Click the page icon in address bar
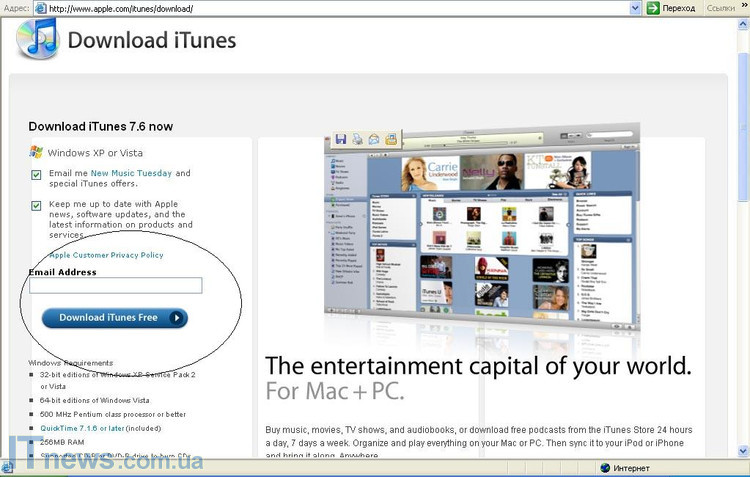Viewport: 750px width, 477px height. click(x=40, y=8)
